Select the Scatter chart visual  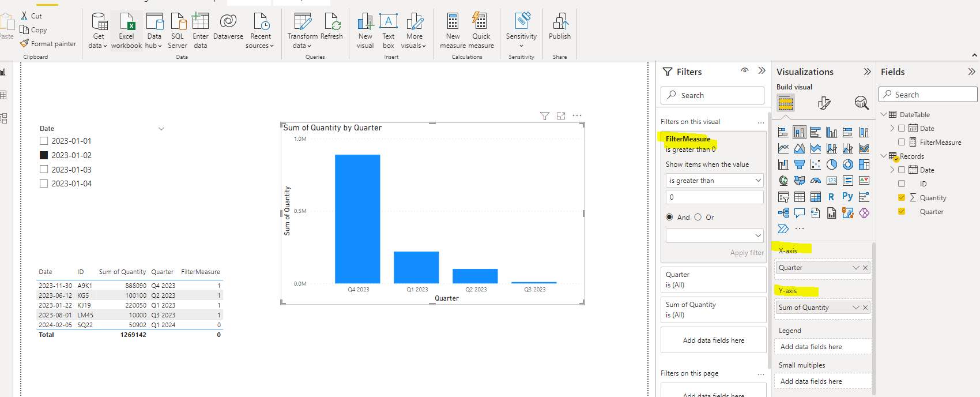coord(815,164)
